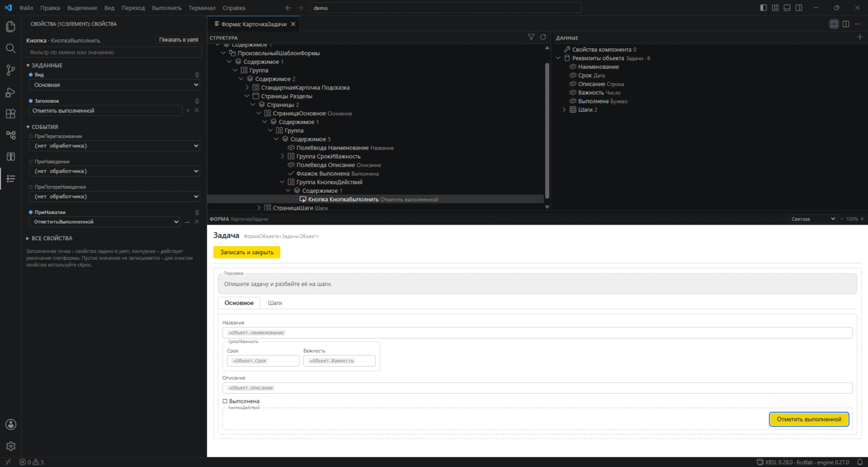868x467 pixels.
Task: Open the Explorer view in activity bar
Action: 11,27
